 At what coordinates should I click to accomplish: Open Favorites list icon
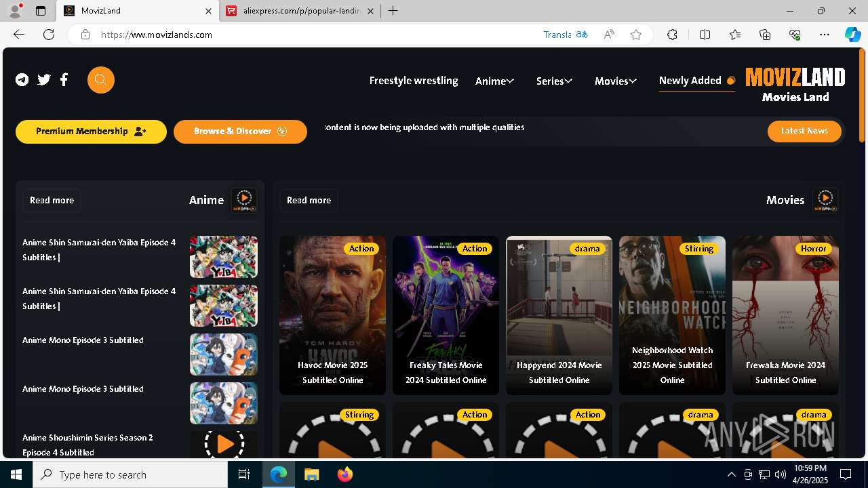735,35
